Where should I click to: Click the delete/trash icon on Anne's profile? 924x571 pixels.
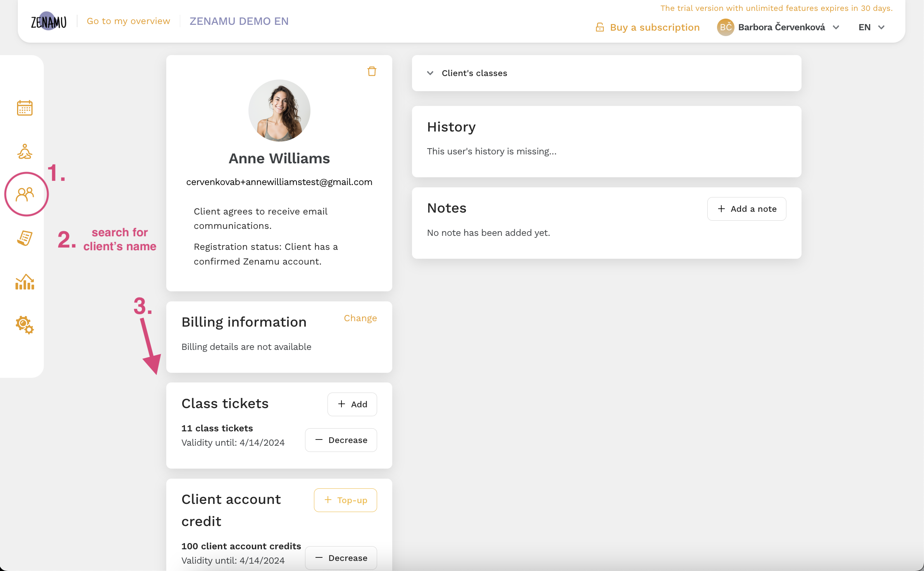click(x=372, y=71)
